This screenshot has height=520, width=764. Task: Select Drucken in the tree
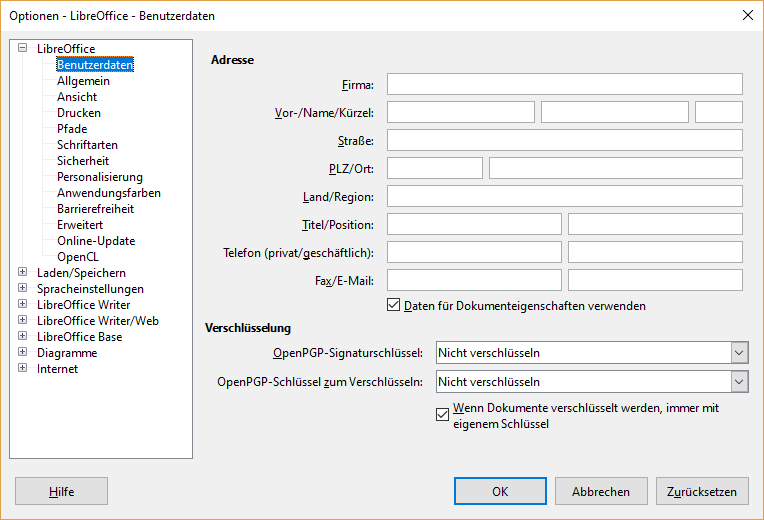click(x=79, y=113)
